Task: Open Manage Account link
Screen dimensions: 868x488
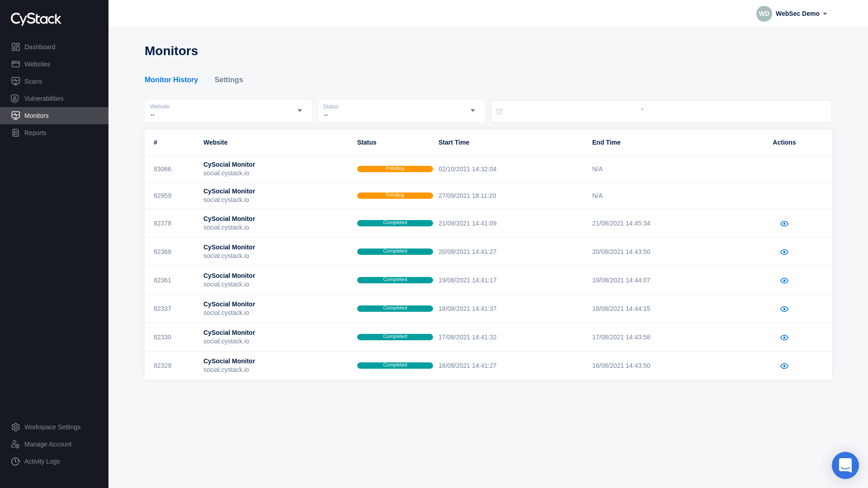Action: [48, 444]
